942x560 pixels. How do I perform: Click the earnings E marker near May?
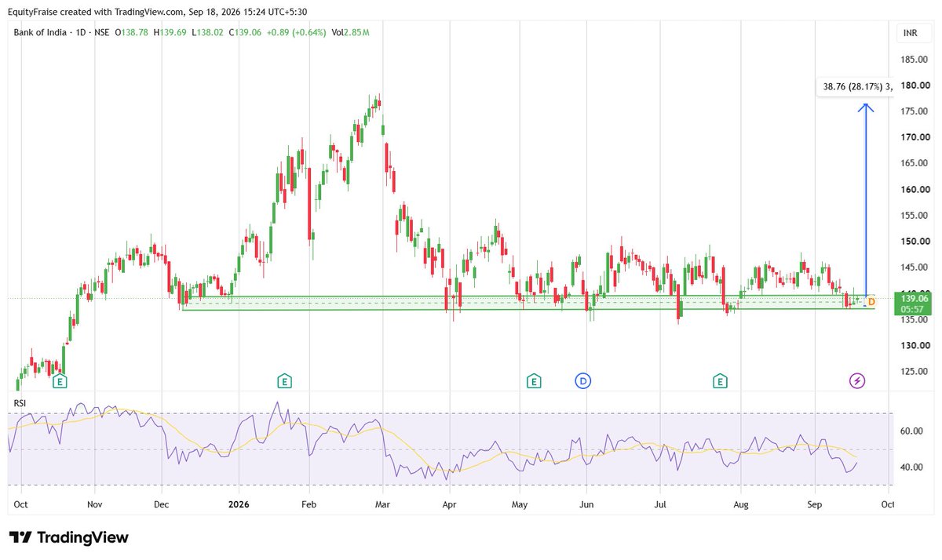pyautogui.click(x=534, y=381)
